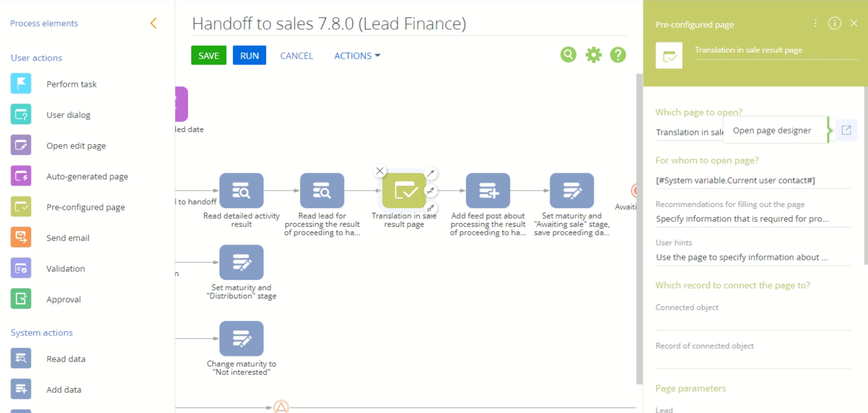Image resolution: width=868 pixels, height=413 pixels.
Task: Click the blue RUN button
Action: point(249,55)
